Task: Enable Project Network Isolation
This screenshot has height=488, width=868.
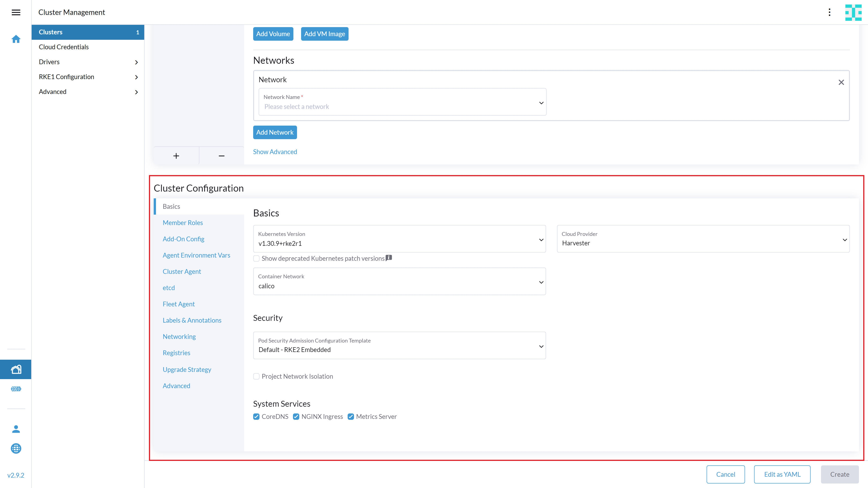Action: (x=256, y=376)
